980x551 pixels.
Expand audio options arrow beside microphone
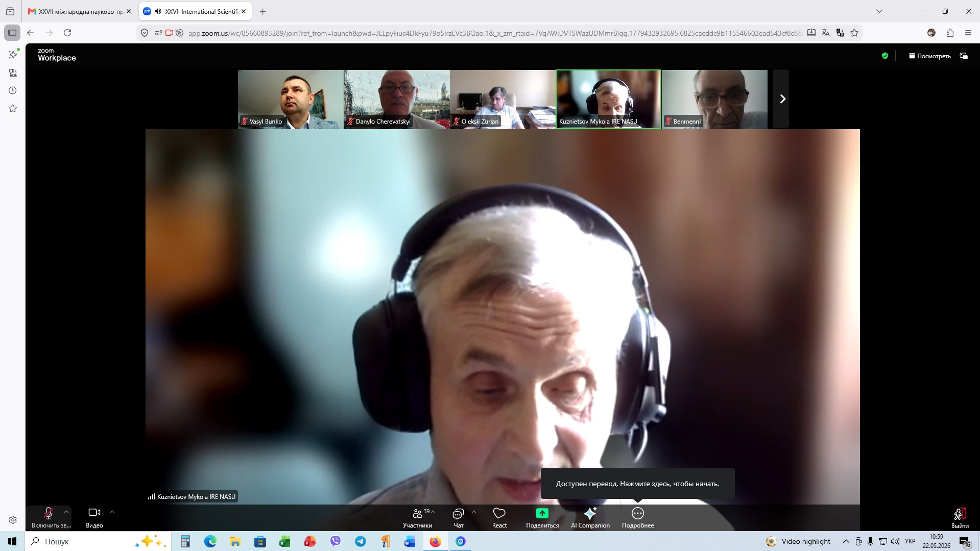(66, 512)
